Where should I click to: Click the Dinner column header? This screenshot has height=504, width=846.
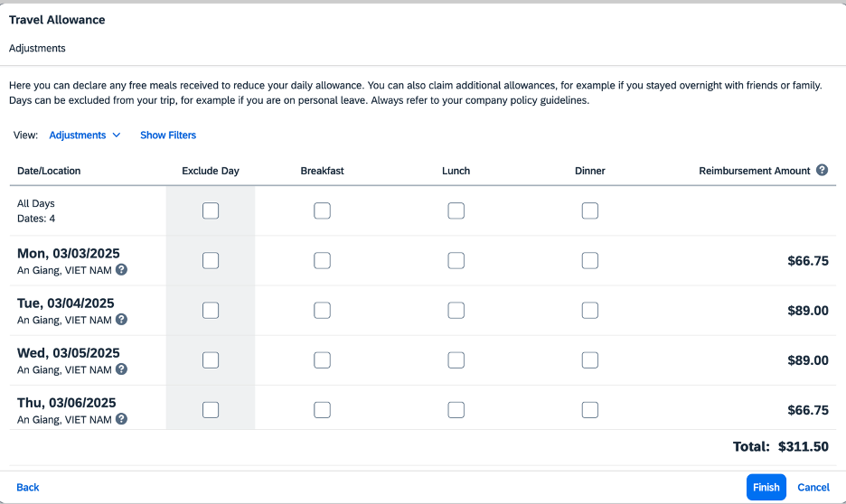coord(589,171)
